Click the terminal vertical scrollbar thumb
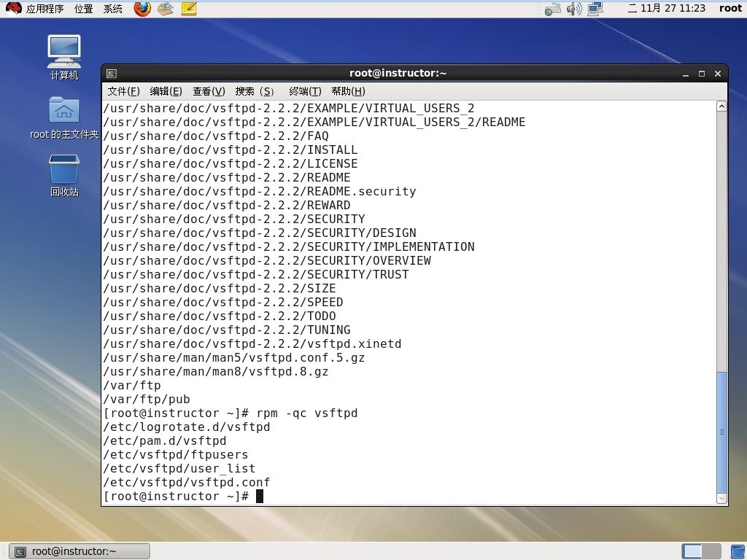This screenshot has height=560, width=747. [x=721, y=432]
